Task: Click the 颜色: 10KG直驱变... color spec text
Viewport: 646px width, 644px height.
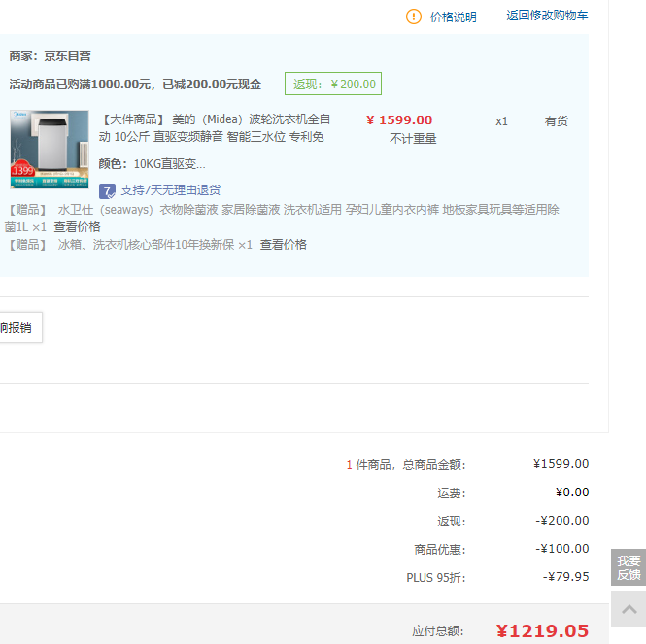Action: tap(152, 164)
